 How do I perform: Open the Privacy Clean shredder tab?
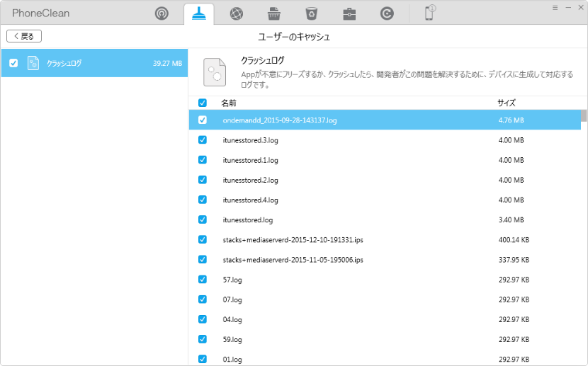coord(274,14)
